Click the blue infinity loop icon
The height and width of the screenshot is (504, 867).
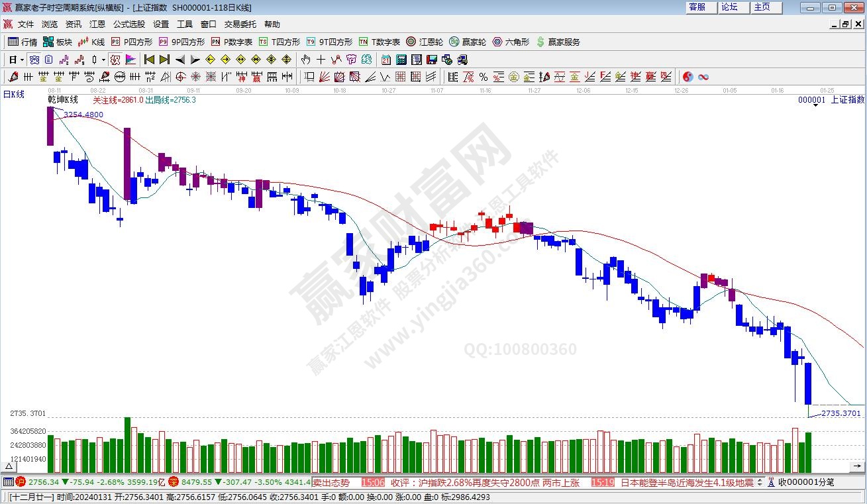coord(703,77)
